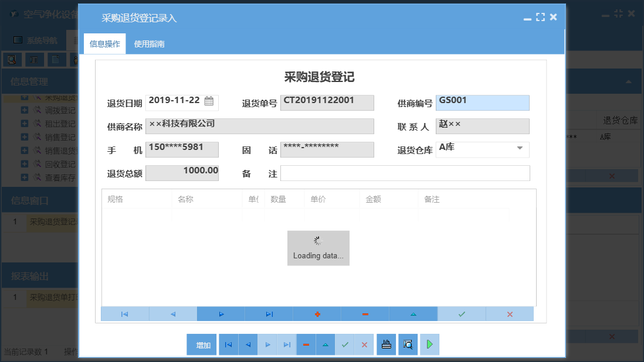Jump to last record using grid navigator icon
The height and width of the screenshot is (362, 644).
(269, 314)
